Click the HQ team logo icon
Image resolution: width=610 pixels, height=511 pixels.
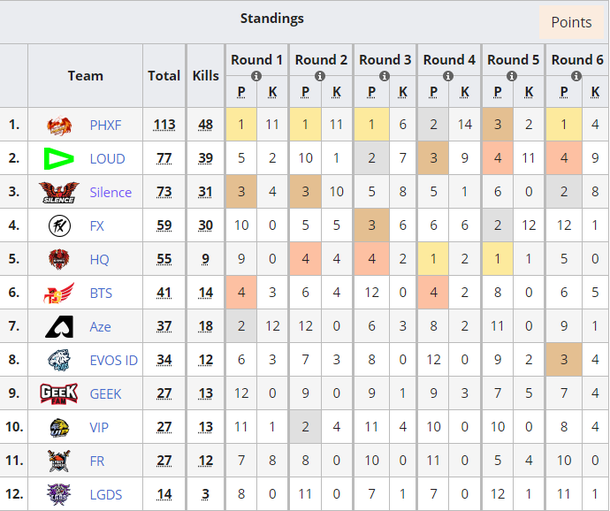click(x=59, y=260)
